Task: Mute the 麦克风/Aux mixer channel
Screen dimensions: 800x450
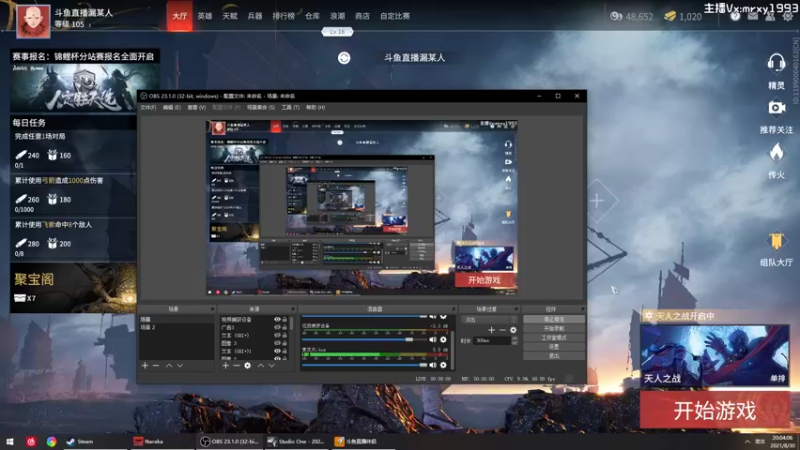Action: [x=433, y=365]
